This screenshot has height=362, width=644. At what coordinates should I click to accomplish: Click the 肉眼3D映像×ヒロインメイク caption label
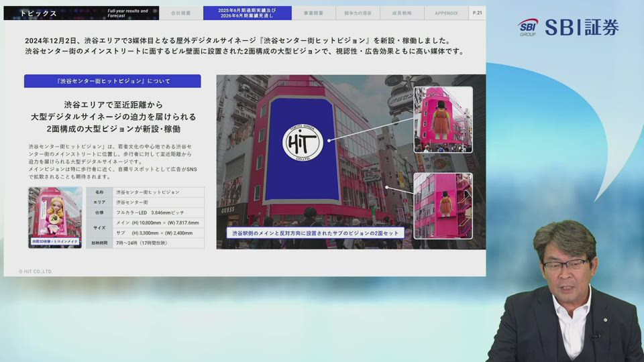[55, 241]
